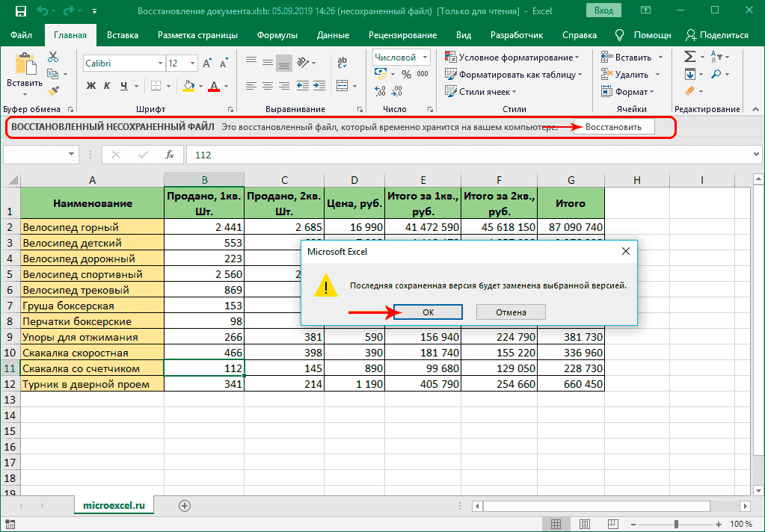Save the file with the floppy disk icon

click(20, 12)
